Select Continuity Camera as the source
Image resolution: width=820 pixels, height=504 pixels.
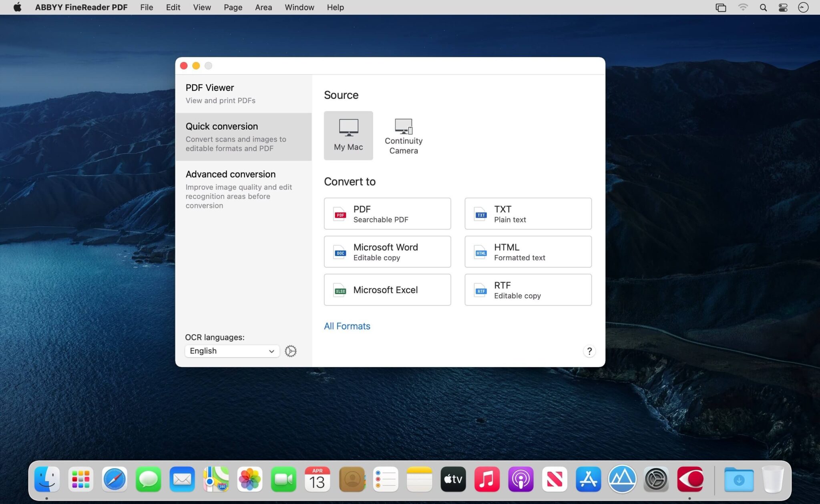pyautogui.click(x=403, y=135)
